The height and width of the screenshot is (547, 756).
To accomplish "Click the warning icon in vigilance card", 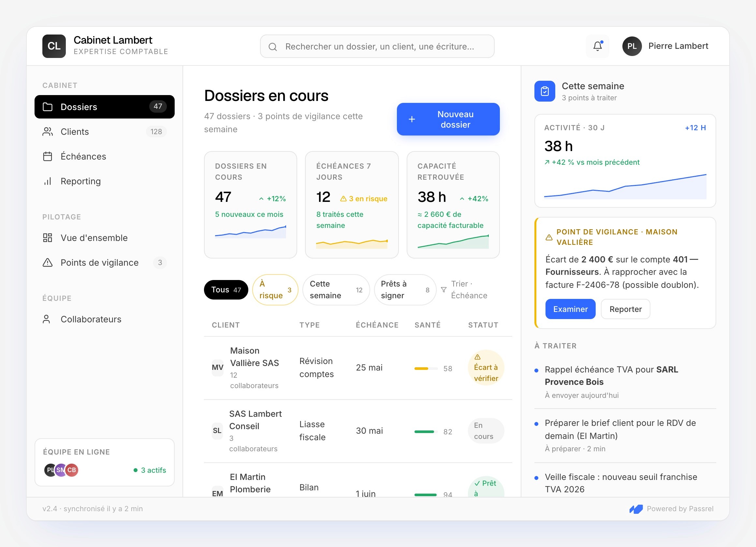I will point(549,237).
